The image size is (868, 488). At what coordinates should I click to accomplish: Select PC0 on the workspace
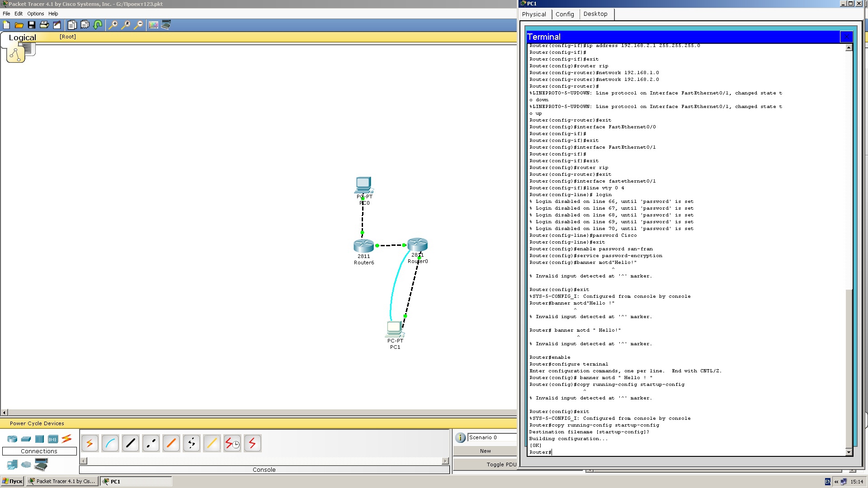[x=364, y=185]
